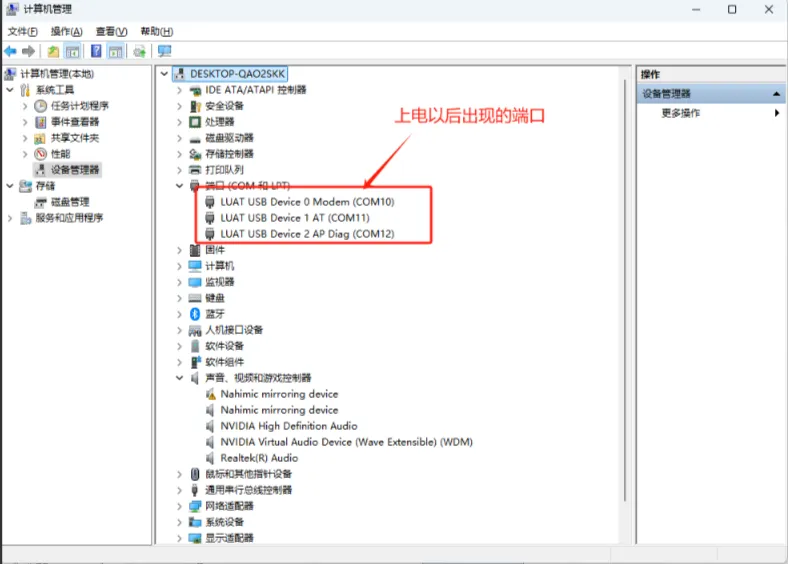Expand the 计算机 category
788x564 pixels.
[179, 266]
